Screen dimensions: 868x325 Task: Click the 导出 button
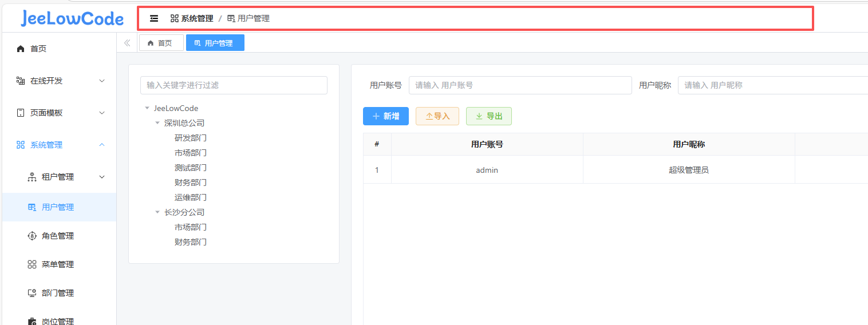tap(488, 116)
